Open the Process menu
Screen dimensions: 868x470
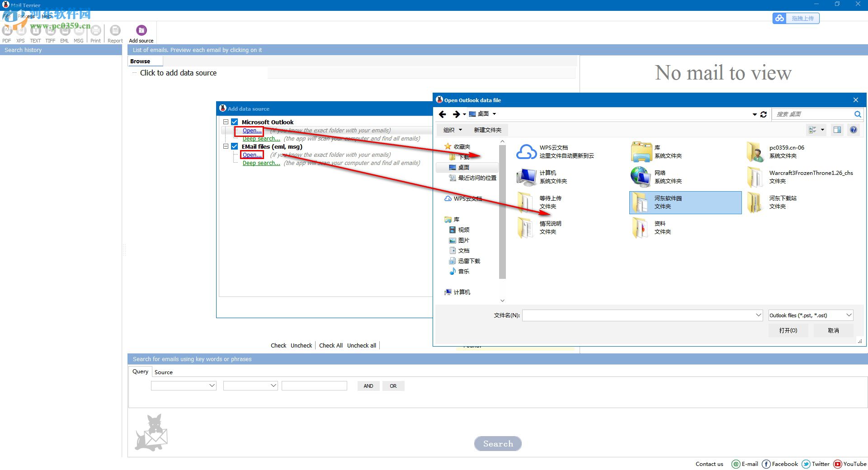(x=26, y=16)
